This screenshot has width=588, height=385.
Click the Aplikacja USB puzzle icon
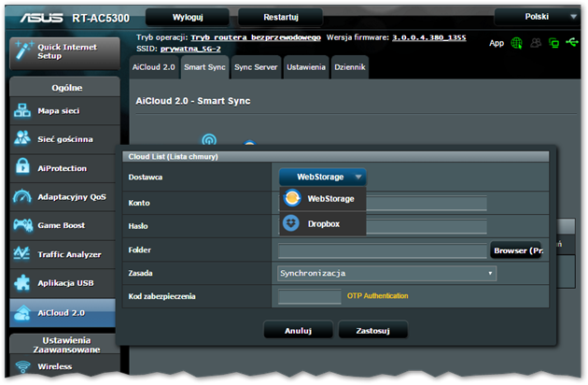(22, 282)
